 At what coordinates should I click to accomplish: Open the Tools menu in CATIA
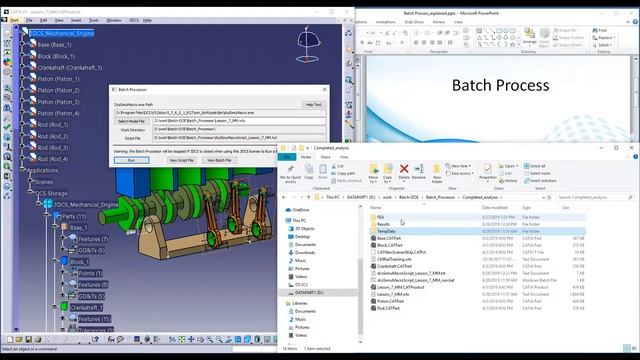[94, 20]
